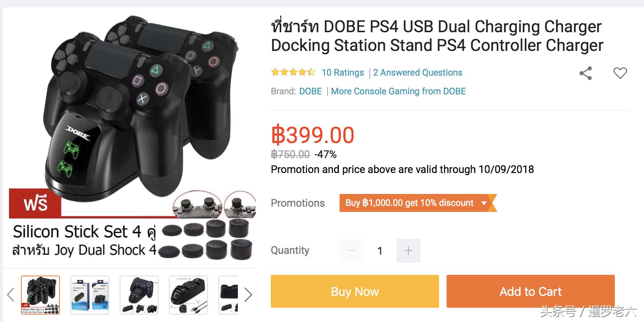The image size is (644, 322).
Task: Click the DOBE brand link
Action: (310, 91)
